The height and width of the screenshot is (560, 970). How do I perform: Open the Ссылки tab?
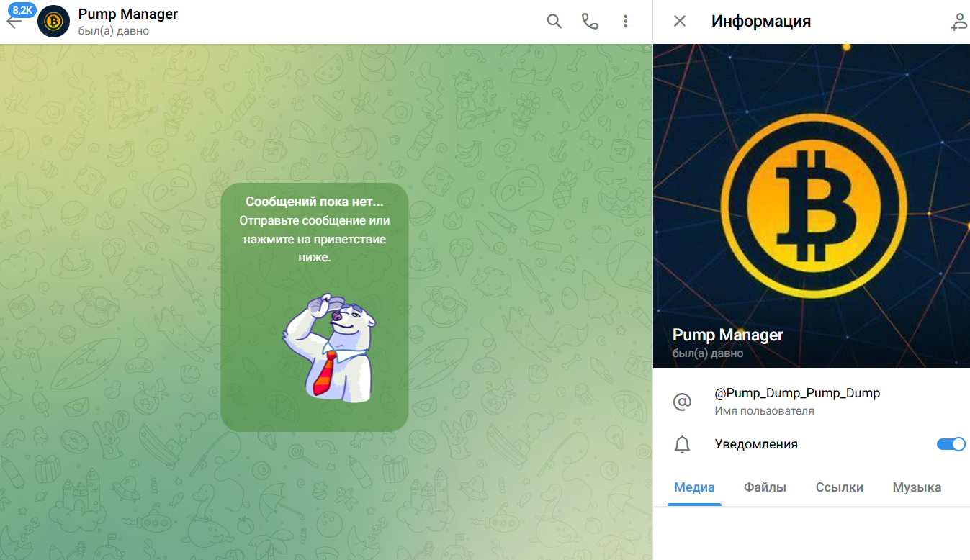(839, 487)
